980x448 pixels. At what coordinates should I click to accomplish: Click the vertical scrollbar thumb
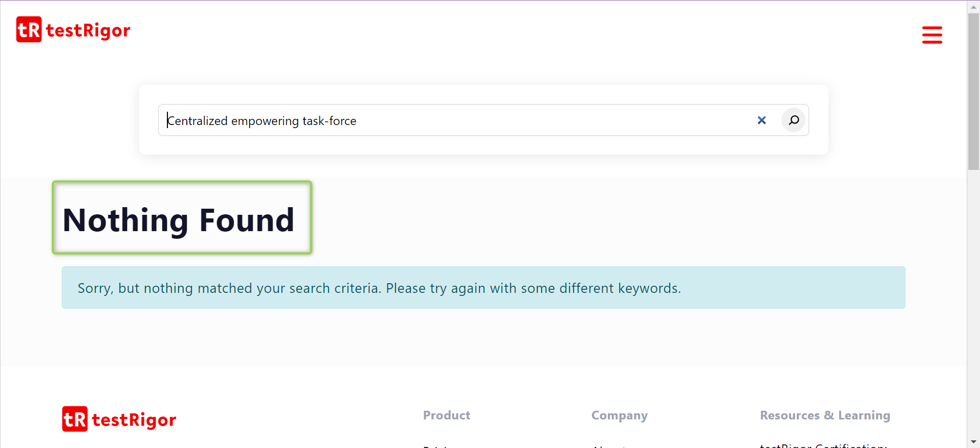(973, 92)
